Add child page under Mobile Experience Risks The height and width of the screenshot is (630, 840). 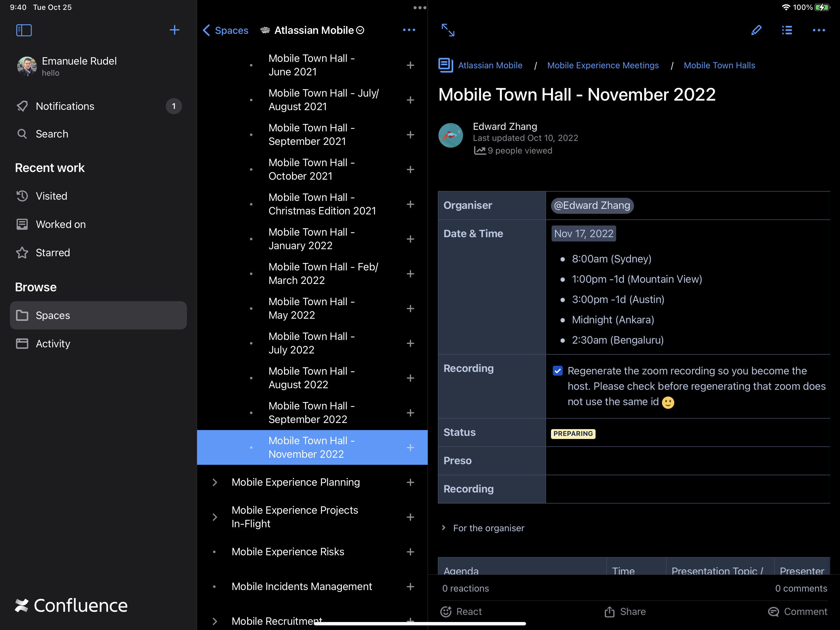[410, 552]
